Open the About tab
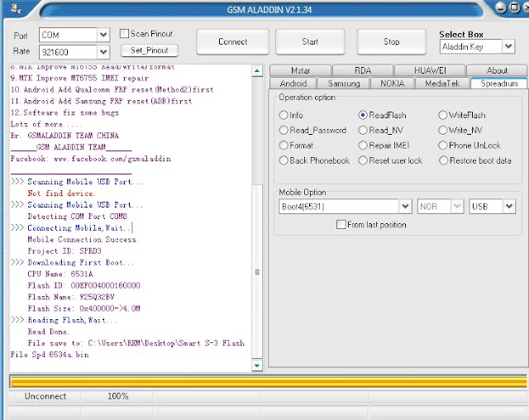 tap(497, 70)
